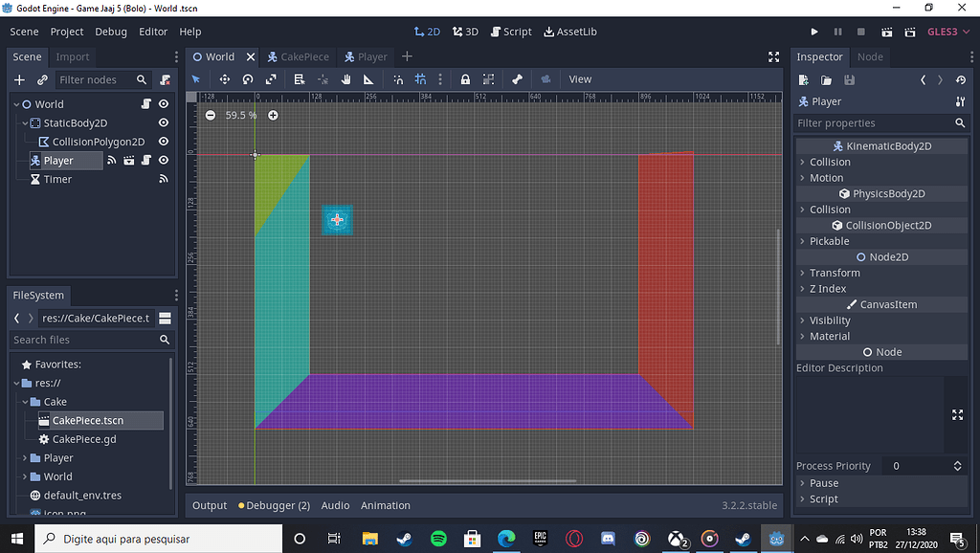Select the Timer node in scene tree

(57, 179)
